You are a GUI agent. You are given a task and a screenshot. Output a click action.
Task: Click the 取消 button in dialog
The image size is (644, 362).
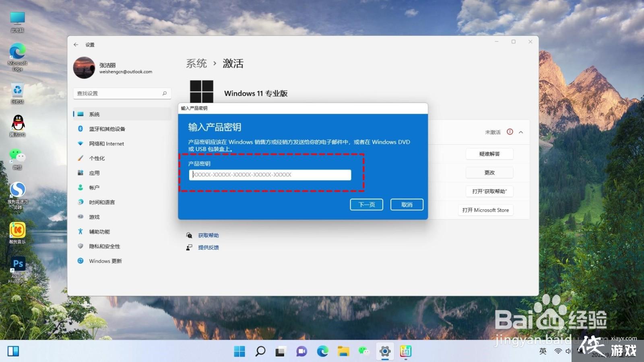pos(407,204)
